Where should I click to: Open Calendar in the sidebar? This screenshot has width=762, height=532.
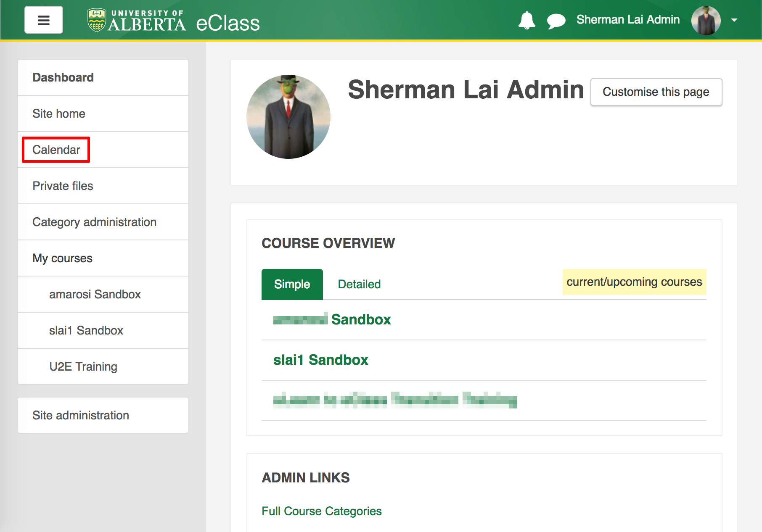coord(56,150)
